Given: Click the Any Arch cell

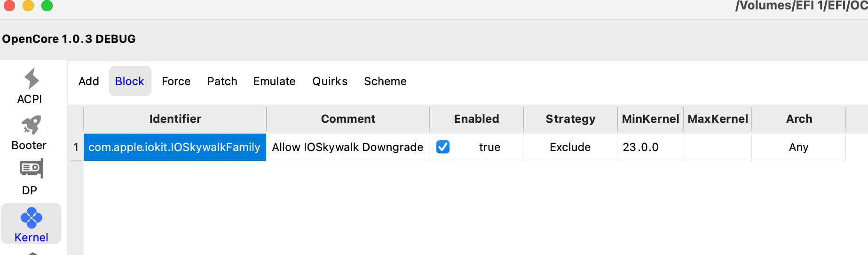Looking at the screenshot, I should click(x=798, y=147).
